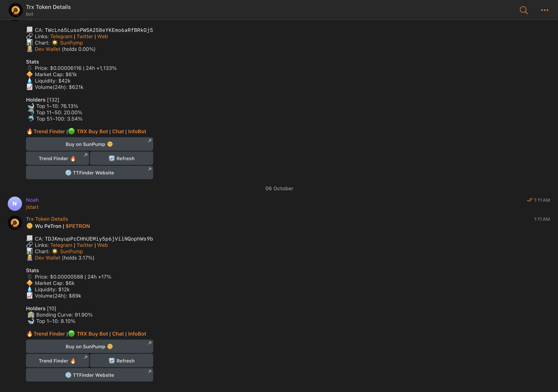
Task: Click the upper Buy on SunPump button
Action: (89, 144)
